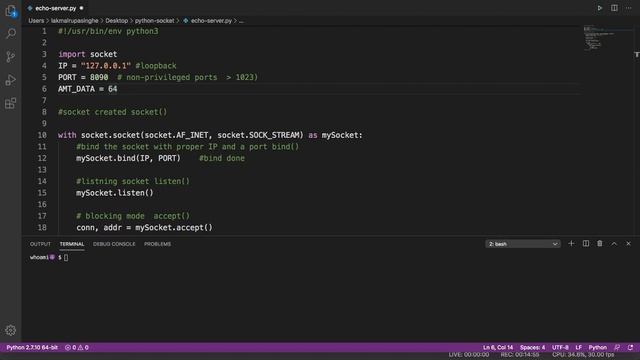Switch to the OUTPUT tab
The width and height of the screenshot is (640, 360).
point(40,244)
